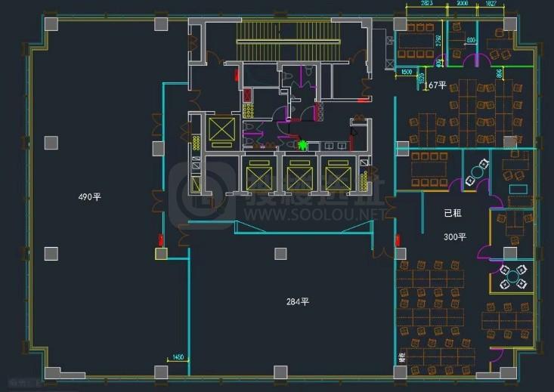554x392 pixels.
Task: Click the green plant symbol in the core
Action: click(x=304, y=144)
